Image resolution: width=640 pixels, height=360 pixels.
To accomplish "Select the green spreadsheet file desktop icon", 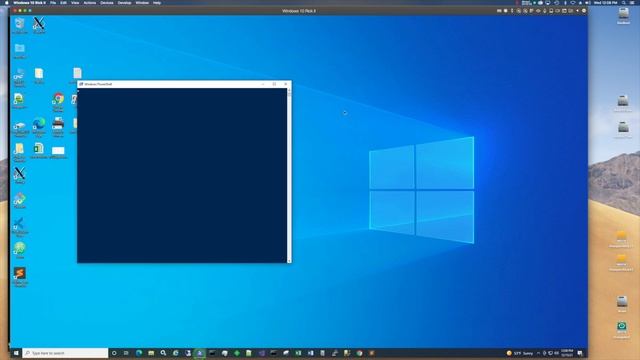I will 39,151.
